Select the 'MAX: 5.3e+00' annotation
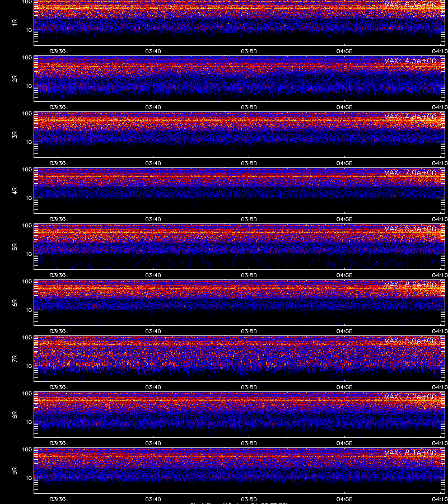This screenshot has height=504, width=448. point(410,229)
